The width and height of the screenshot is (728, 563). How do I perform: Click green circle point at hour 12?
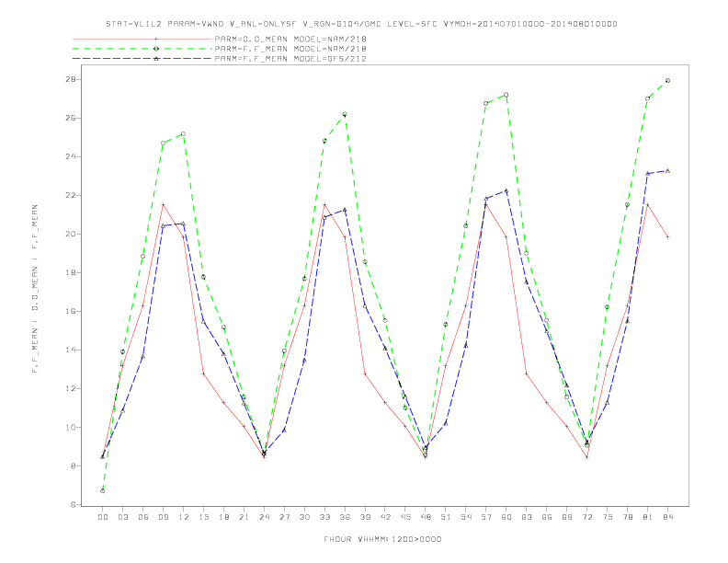[183, 133]
